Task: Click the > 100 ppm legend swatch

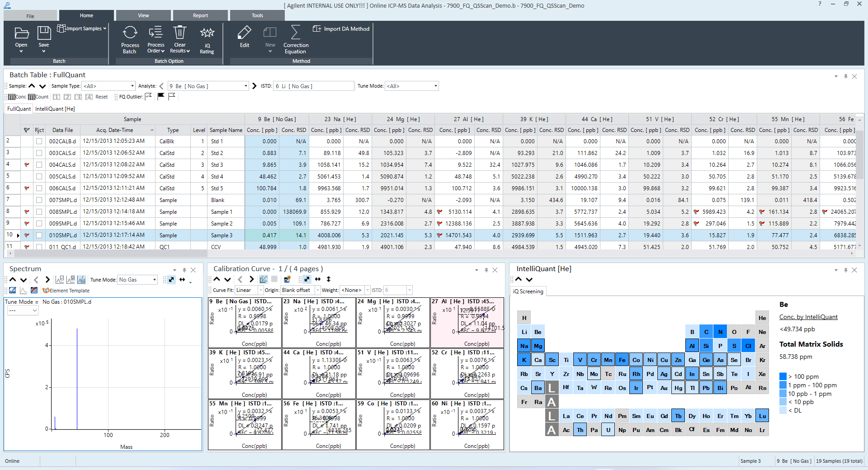Action: click(783, 376)
